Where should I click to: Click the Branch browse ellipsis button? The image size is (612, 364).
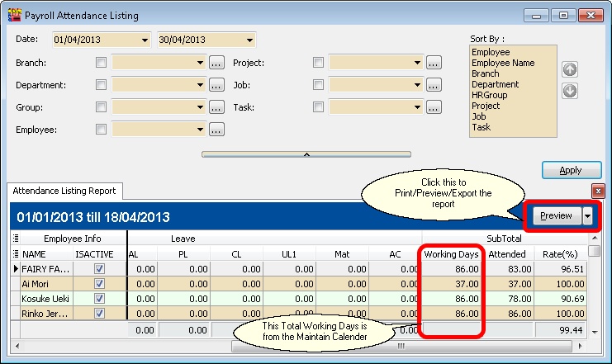(x=216, y=62)
